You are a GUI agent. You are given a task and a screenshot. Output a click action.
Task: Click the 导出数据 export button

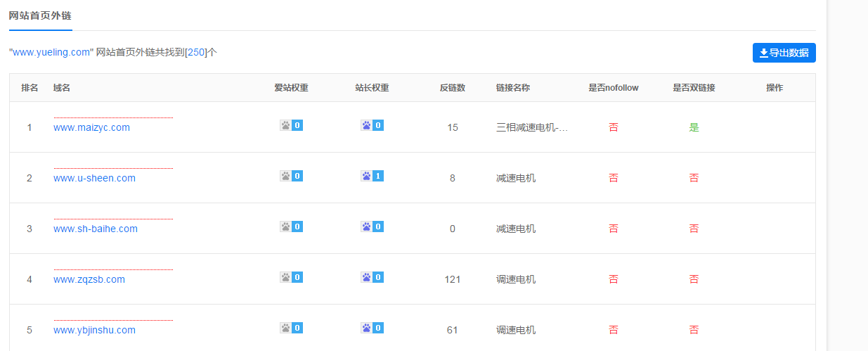coord(784,53)
